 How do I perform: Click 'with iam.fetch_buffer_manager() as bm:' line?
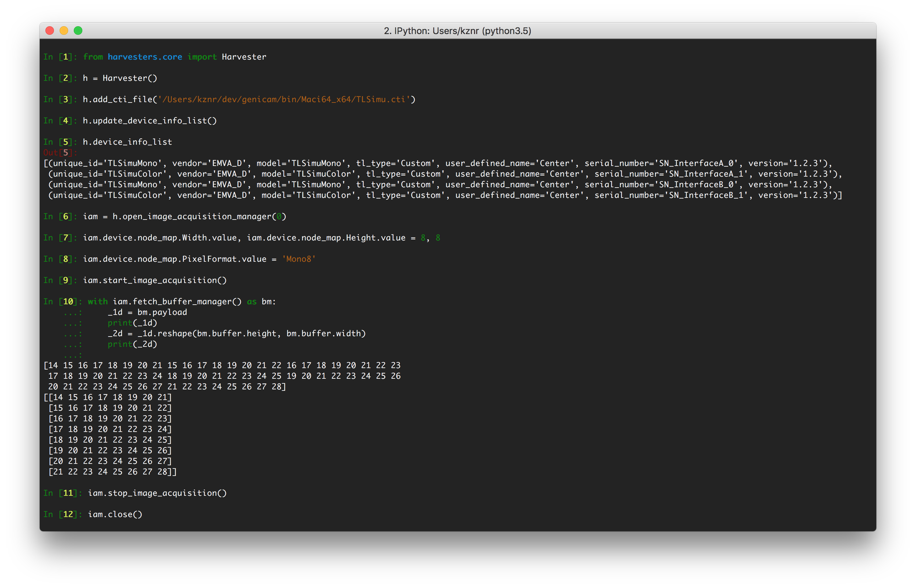[x=182, y=302]
